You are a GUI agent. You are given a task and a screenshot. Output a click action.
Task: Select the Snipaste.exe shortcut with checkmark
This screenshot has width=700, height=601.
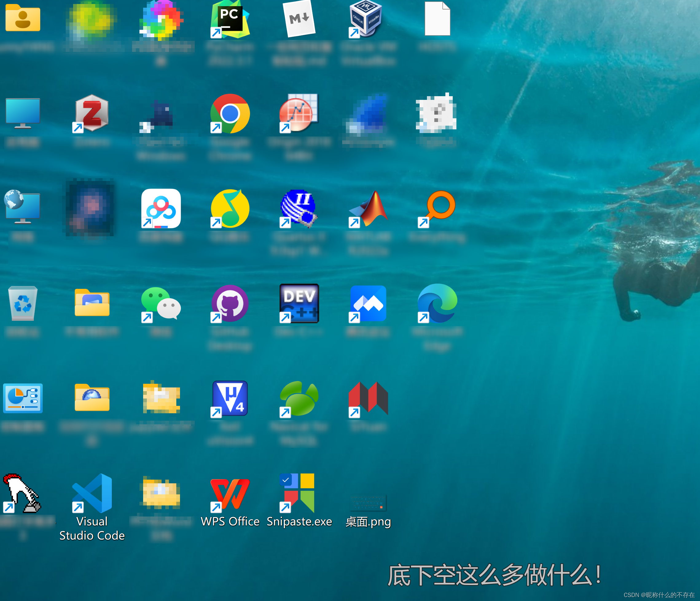click(x=299, y=493)
